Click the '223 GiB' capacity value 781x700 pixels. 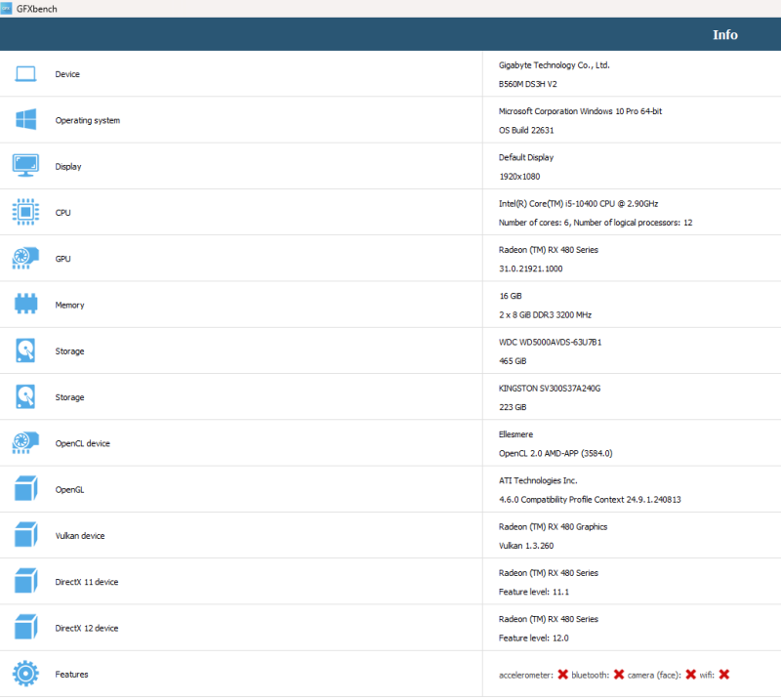(x=513, y=407)
